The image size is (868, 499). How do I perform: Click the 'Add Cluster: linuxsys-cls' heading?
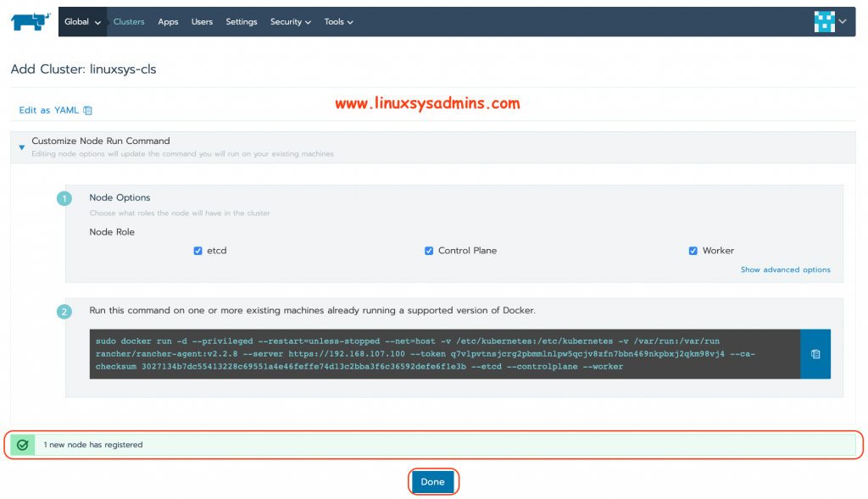coord(84,69)
